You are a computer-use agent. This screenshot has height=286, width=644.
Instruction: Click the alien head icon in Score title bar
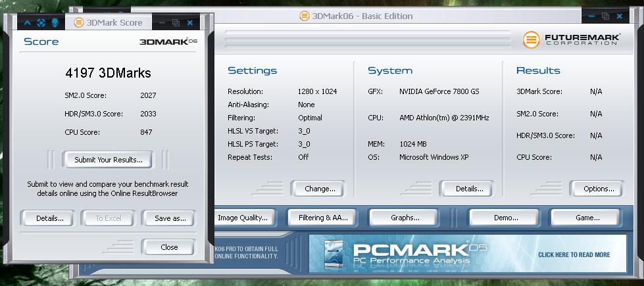click(55, 23)
